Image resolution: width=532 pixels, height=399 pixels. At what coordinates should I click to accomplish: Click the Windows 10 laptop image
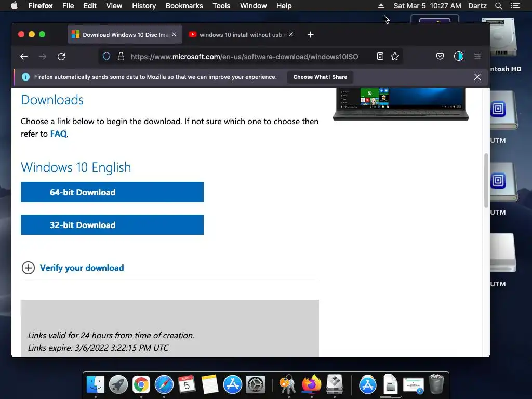click(401, 104)
